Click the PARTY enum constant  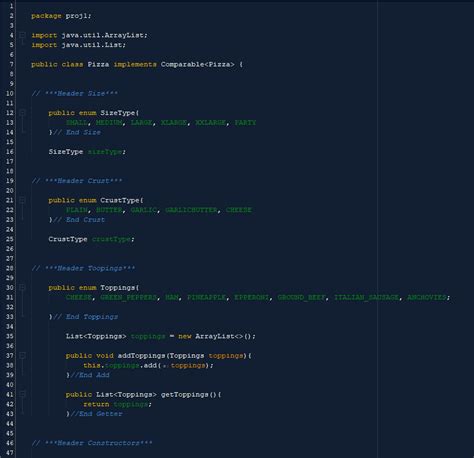pos(245,122)
